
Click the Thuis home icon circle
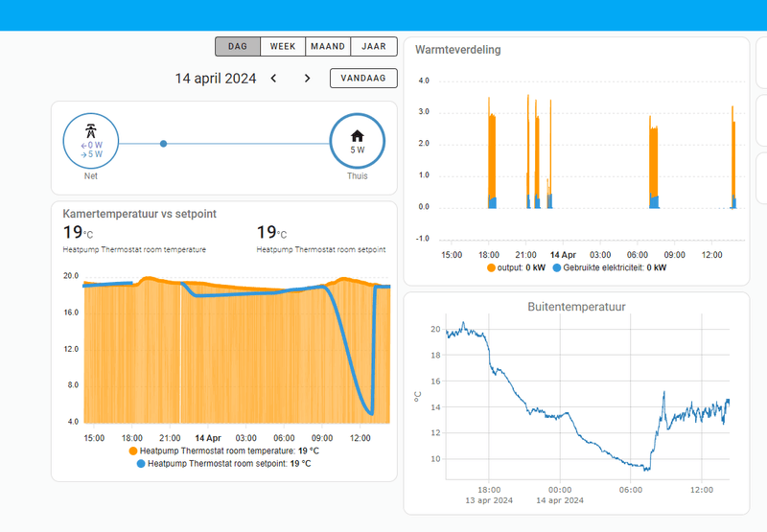click(x=357, y=141)
